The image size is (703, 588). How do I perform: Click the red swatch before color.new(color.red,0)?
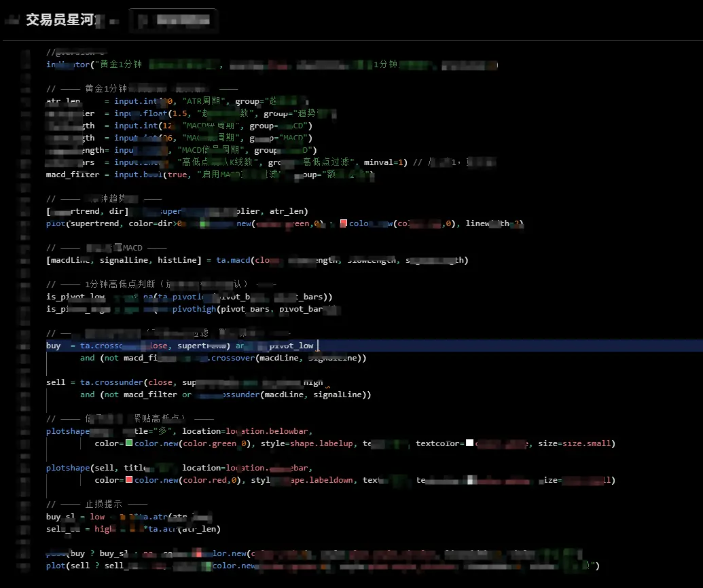(129, 480)
